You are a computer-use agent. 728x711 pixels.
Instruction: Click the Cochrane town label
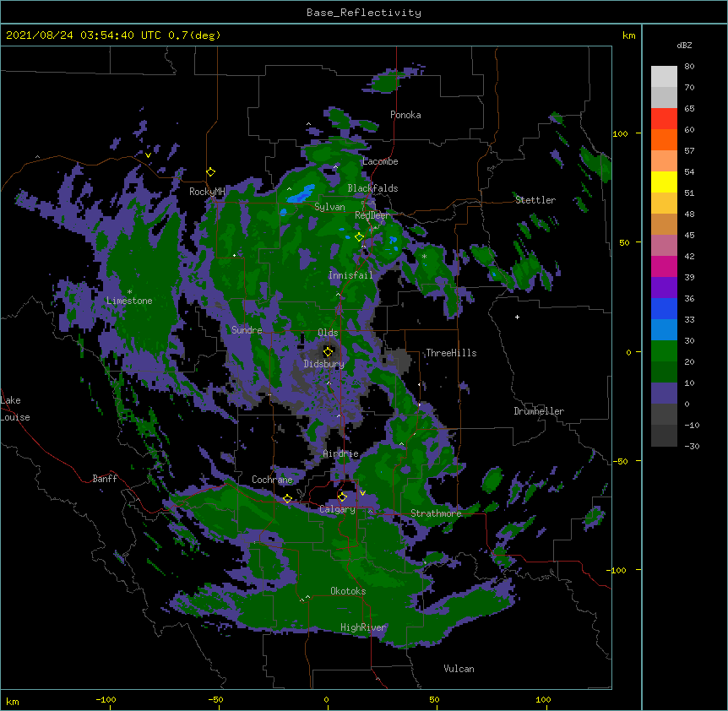[272, 480]
